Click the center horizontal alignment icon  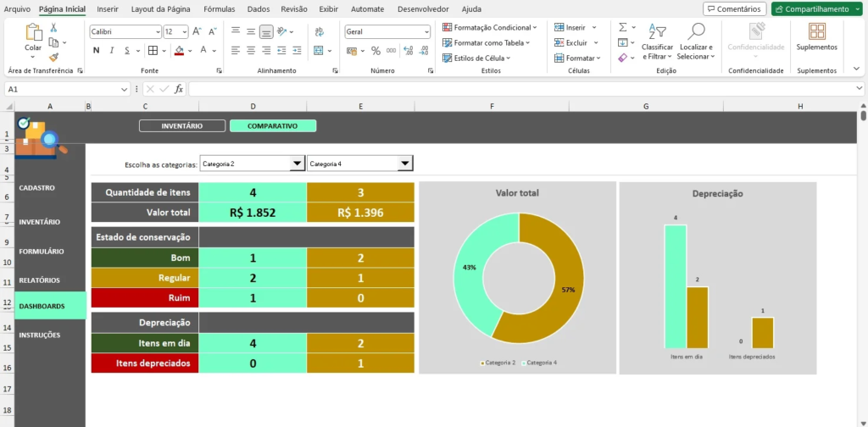(x=251, y=50)
